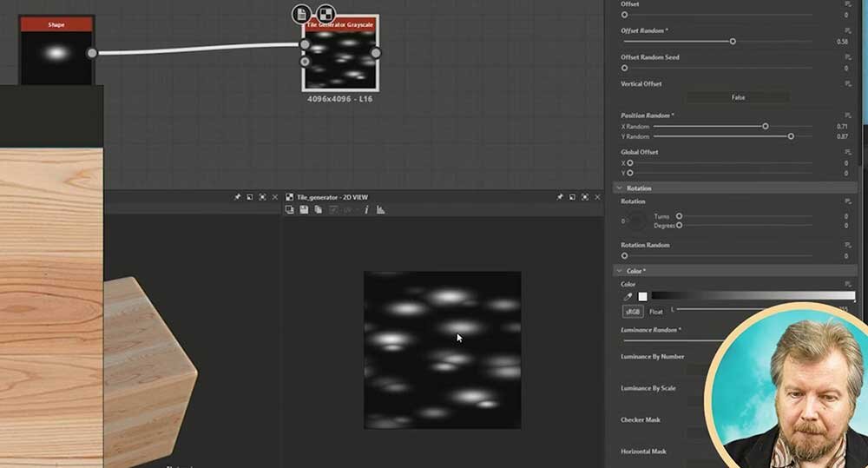Click the info icon in 2D view toolbar
868x468 pixels.
[366, 210]
